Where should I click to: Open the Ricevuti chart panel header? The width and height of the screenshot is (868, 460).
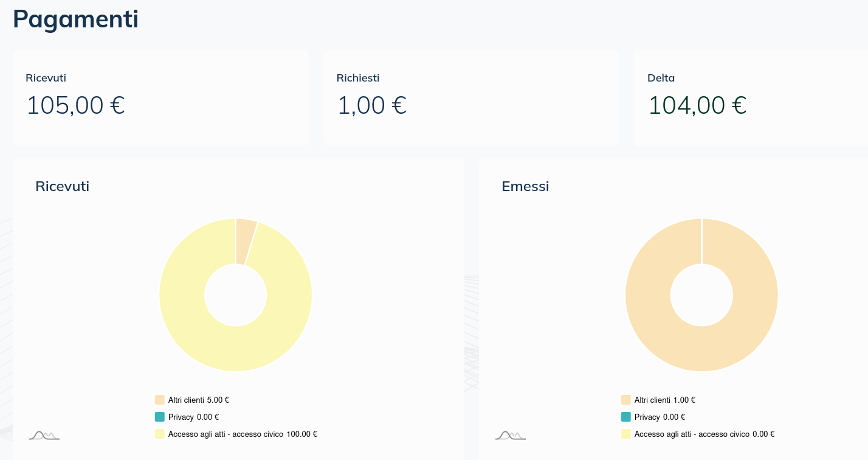[62, 186]
